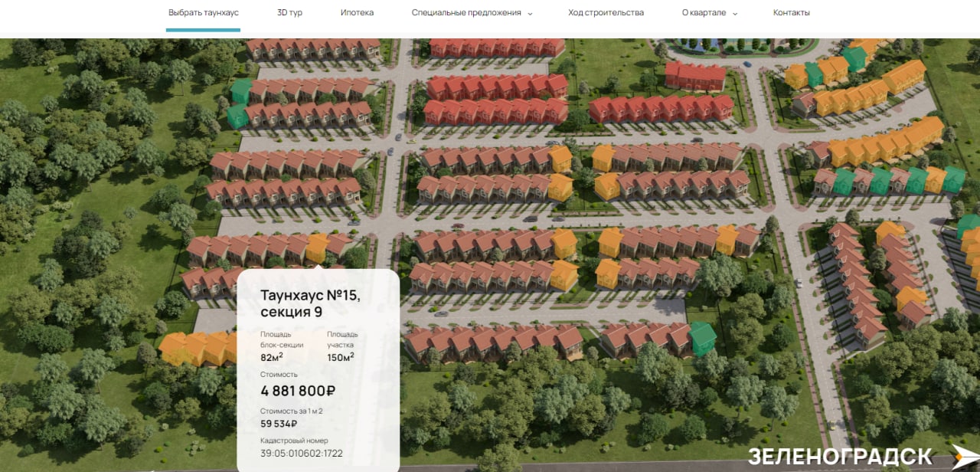Select the highlighted orange section above the info card

click(x=316, y=248)
